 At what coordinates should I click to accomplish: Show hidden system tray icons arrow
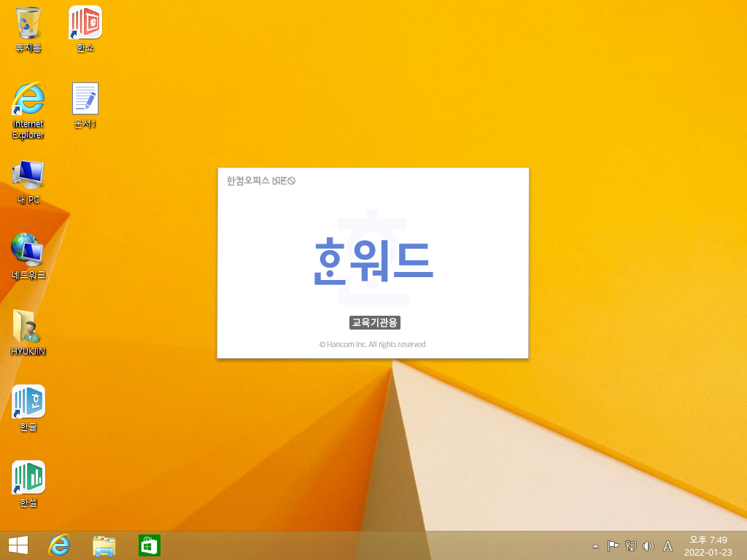[595, 546]
